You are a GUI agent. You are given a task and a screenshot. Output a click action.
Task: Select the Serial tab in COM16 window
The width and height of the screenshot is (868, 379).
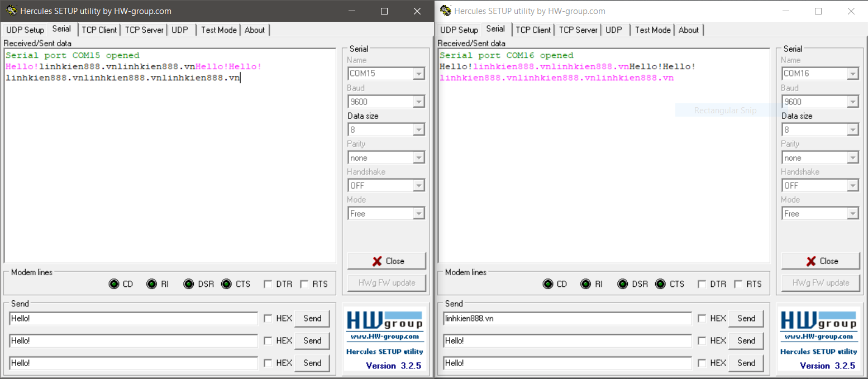[495, 29]
